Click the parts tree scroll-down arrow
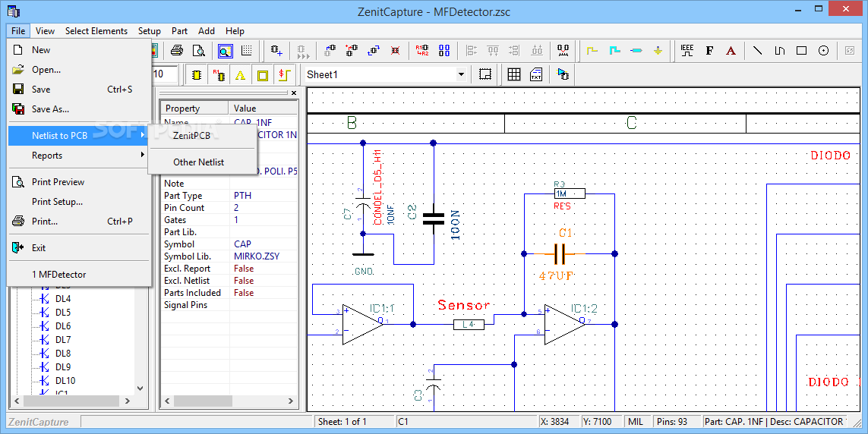The height and width of the screenshot is (434, 868). click(x=140, y=388)
